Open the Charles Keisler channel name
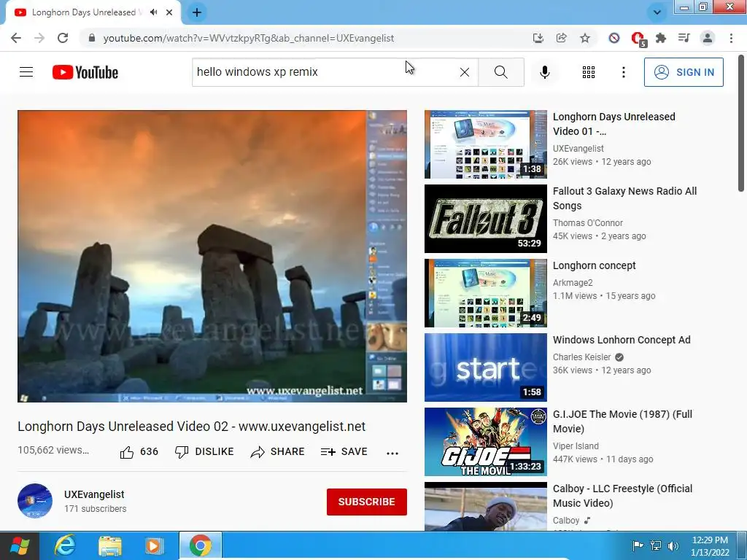The width and height of the screenshot is (747, 560). pyautogui.click(x=581, y=357)
